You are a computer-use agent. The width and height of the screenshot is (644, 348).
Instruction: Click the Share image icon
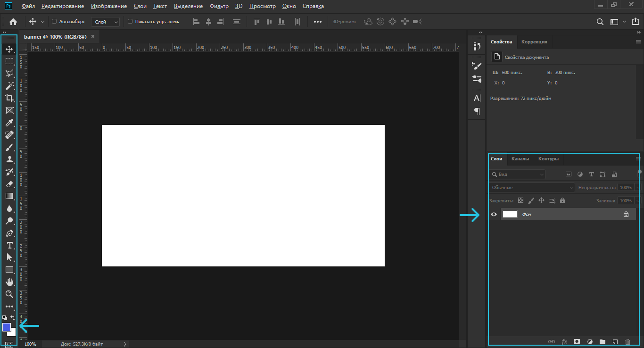coord(635,22)
